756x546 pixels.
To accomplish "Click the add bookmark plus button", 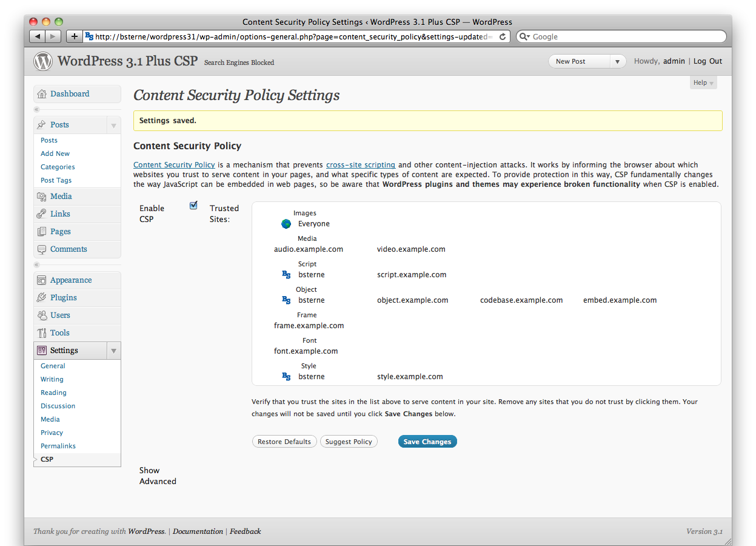I will coord(74,36).
